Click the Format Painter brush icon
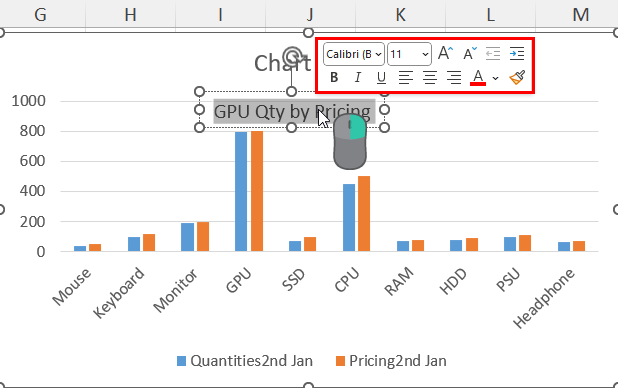Viewport: 618px width, 388px height. click(x=517, y=77)
